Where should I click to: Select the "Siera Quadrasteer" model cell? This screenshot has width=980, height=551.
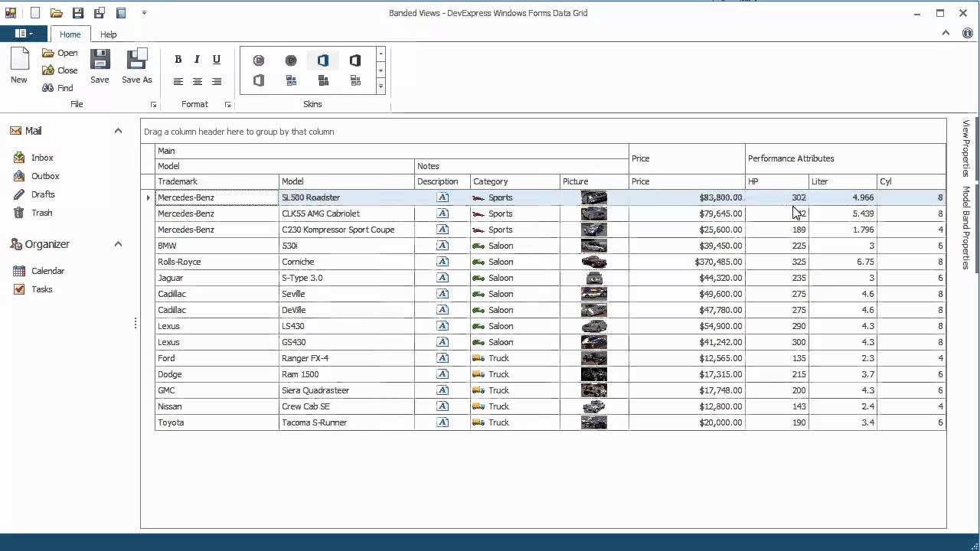point(347,390)
